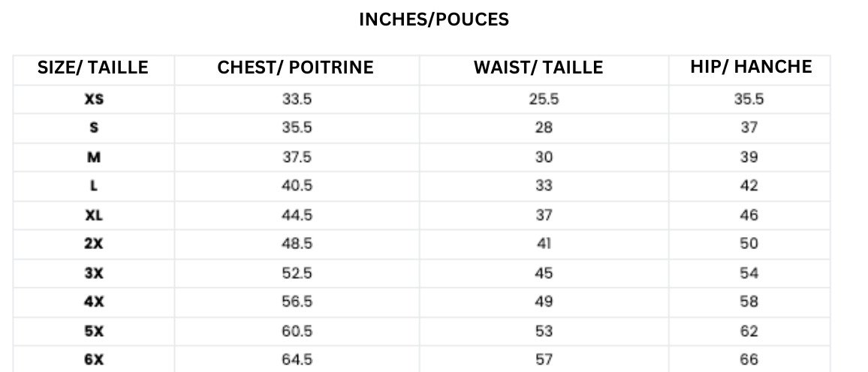Select chest value 40.5 in L row
Image resolution: width=868 pixels, height=372 pixels.
coord(297,186)
